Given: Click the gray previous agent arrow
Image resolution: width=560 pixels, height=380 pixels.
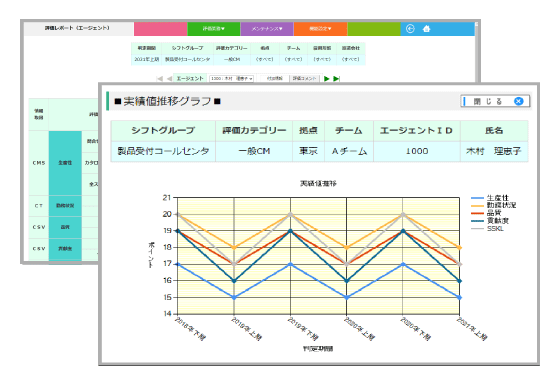Looking at the screenshot, I should 169,79.
